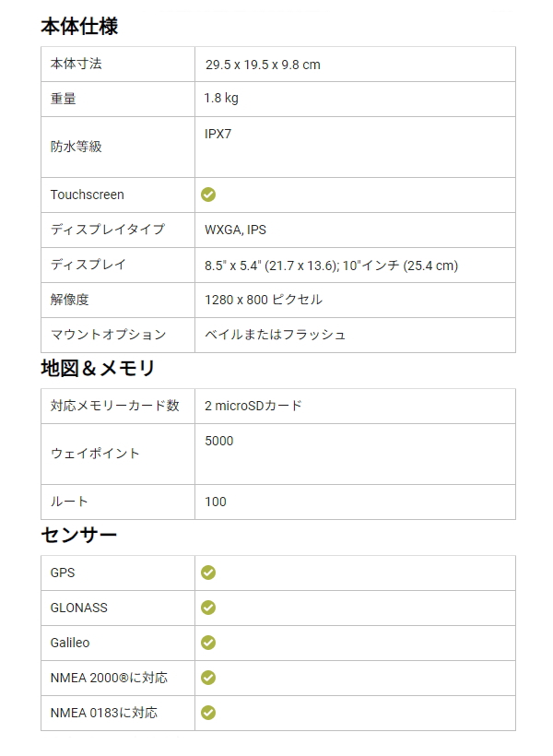This screenshot has height=756, width=553.
Task: Click the green checkmark beside Touchscreen
Action: coord(208,195)
